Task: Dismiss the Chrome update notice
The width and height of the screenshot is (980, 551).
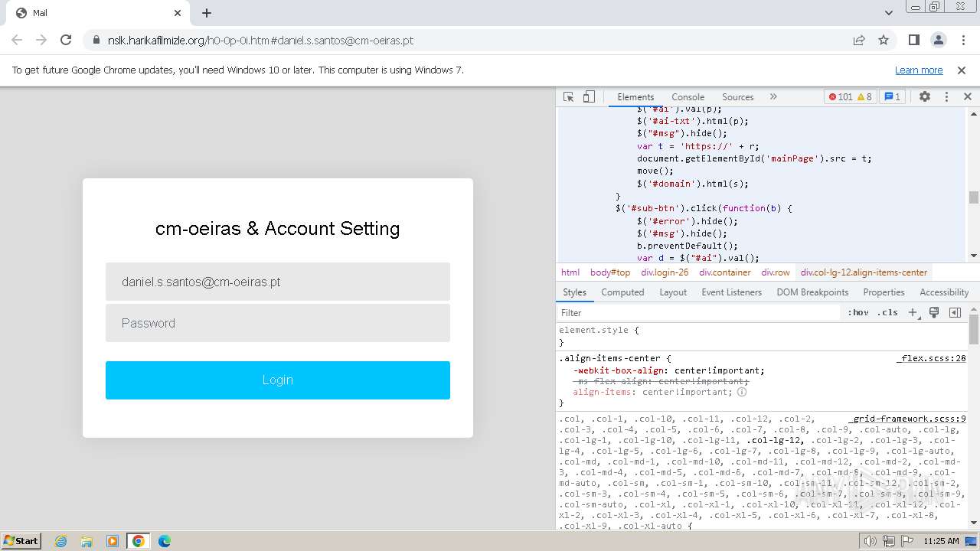Action: (962, 70)
